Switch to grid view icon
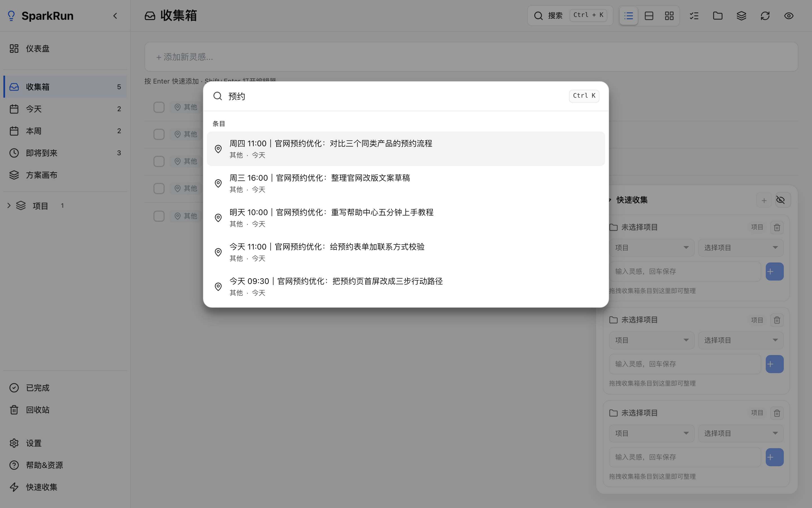Image resolution: width=812 pixels, height=508 pixels. coord(669,16)
